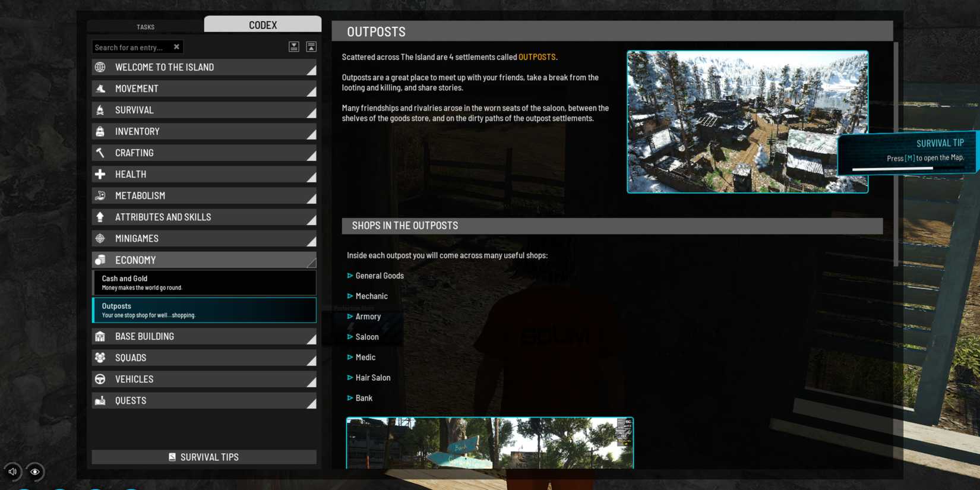Toggle the sound speaker button

coord(12,472)
